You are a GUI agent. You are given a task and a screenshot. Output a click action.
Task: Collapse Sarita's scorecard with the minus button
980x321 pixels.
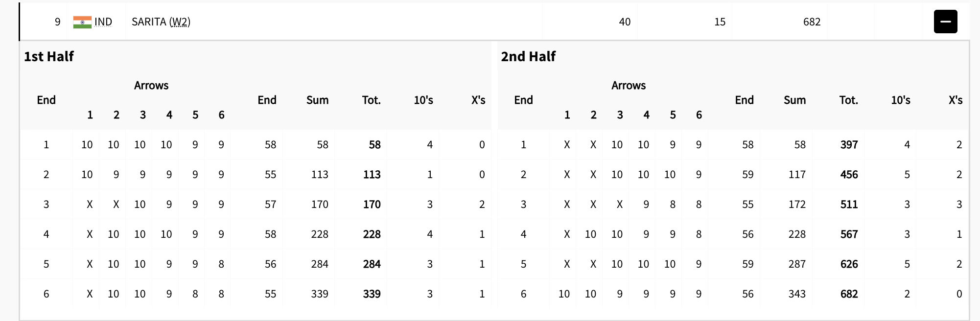[945, 22]
